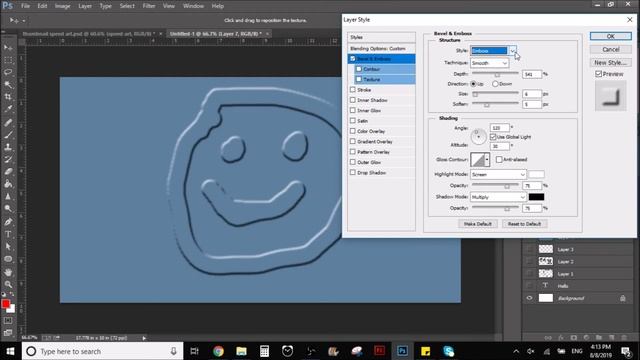Enable the Inner Shadow checkbox
The height and width of the screenshot is (360, 640).
(353, 100)
